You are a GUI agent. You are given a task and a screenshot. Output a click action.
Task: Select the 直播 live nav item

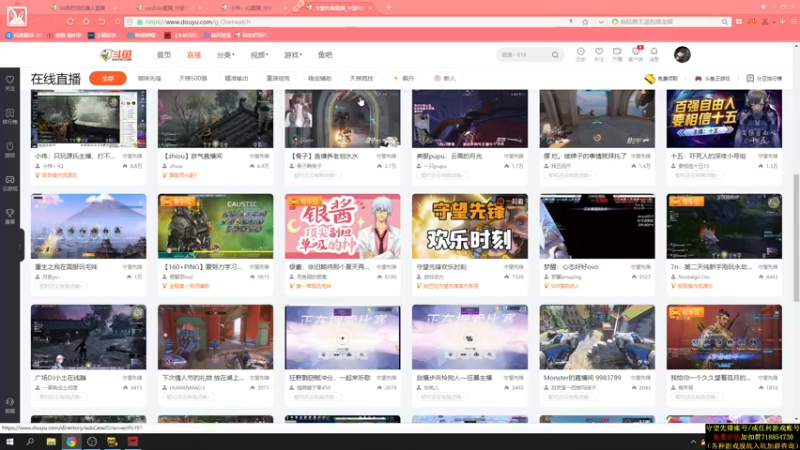click(194, 55)
